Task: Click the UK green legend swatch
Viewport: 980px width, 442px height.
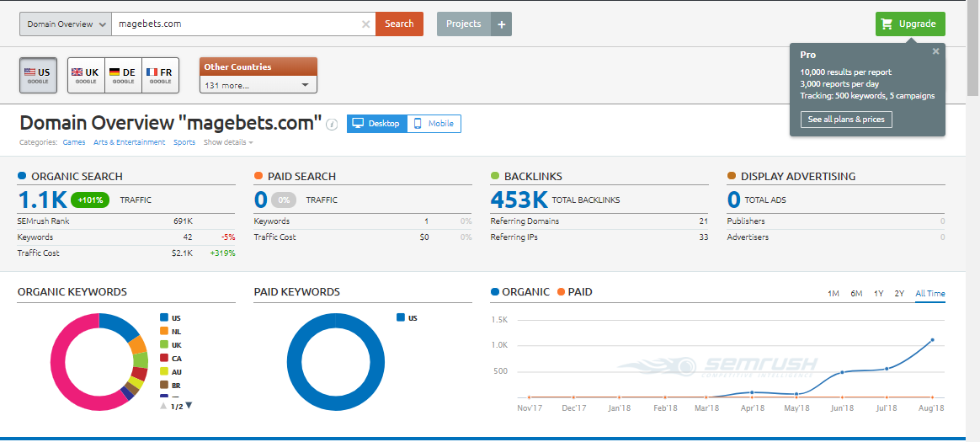Action: click(x=164, y=344)
